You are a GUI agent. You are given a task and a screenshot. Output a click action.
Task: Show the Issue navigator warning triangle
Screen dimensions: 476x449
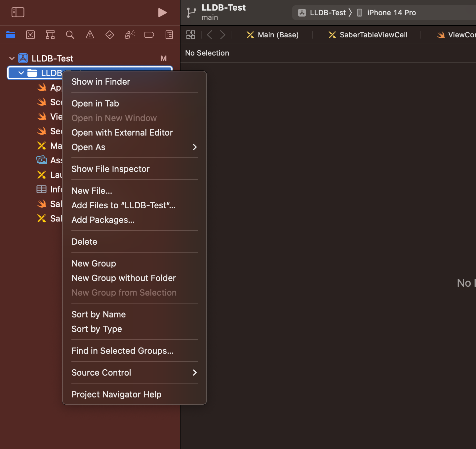tap(90, 35)
